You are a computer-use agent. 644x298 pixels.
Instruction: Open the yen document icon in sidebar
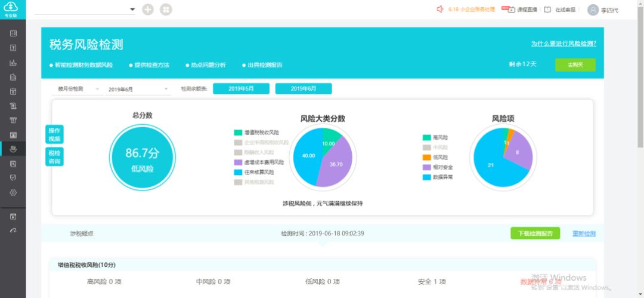(x=13, y=48)
